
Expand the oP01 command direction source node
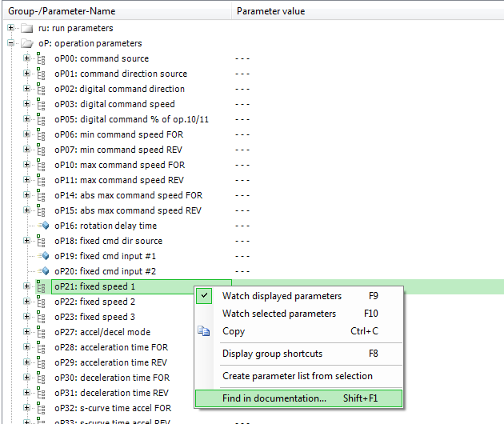[x=26, y=74]
